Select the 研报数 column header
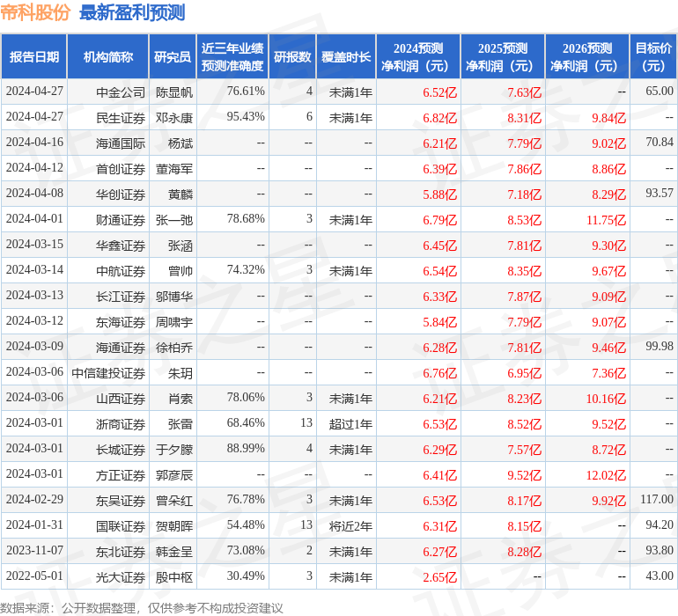This screenshot has height=616, width=678. (x=292, y=56)
